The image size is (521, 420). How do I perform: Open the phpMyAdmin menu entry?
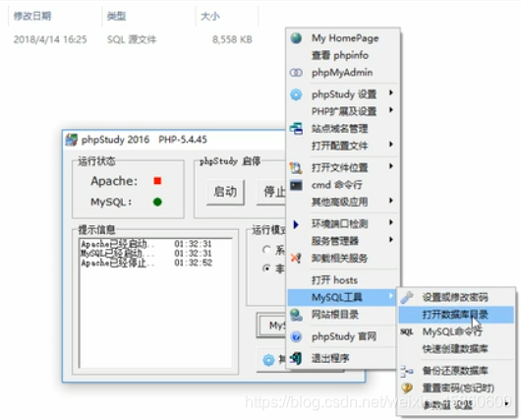coord(342,73)
